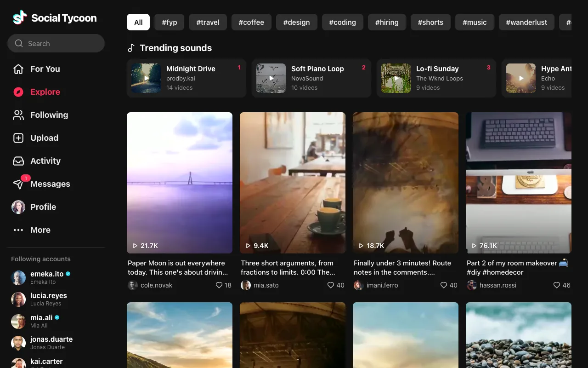This screenshot has width=588, height=368.
Task: Click the Social Tycoon logo icon
Action: point(19,18)
